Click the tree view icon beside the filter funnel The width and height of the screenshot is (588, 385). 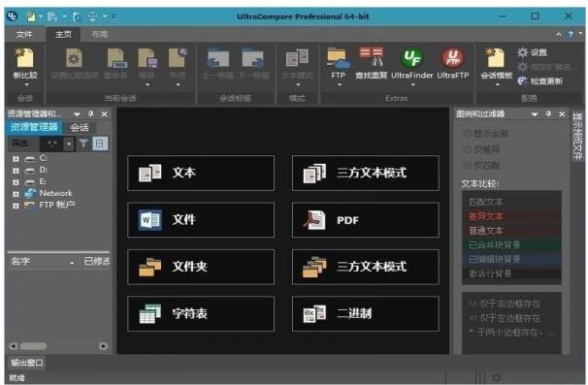tap(100, 144)
